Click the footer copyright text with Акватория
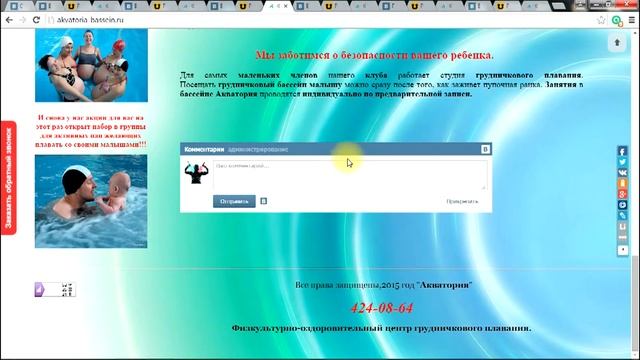640x360 pixels. pyautogui.click(x=383, y=285)
